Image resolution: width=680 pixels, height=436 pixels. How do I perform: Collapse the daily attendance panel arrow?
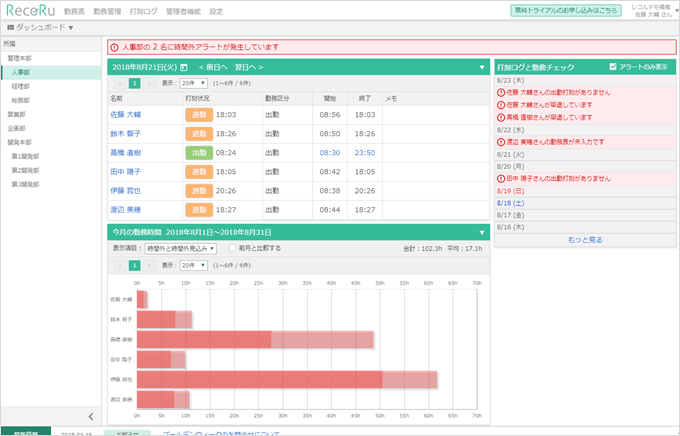pyautogui.click(x=481, y=67)
